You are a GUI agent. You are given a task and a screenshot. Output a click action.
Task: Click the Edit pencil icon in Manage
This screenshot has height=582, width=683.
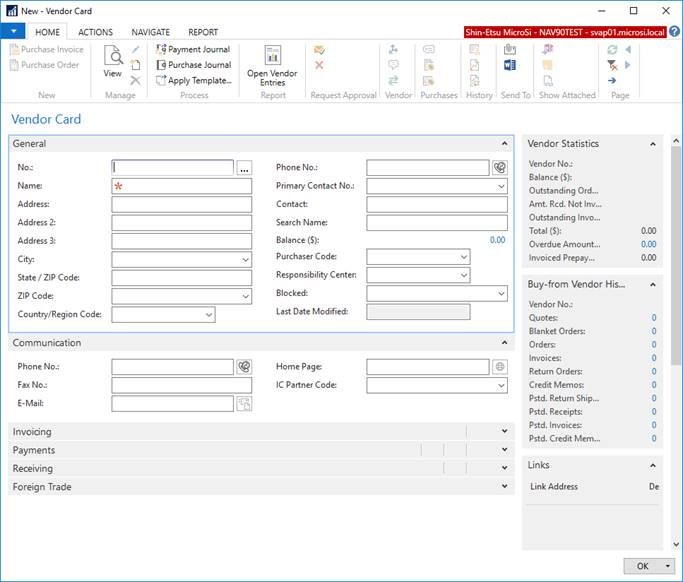135,50
